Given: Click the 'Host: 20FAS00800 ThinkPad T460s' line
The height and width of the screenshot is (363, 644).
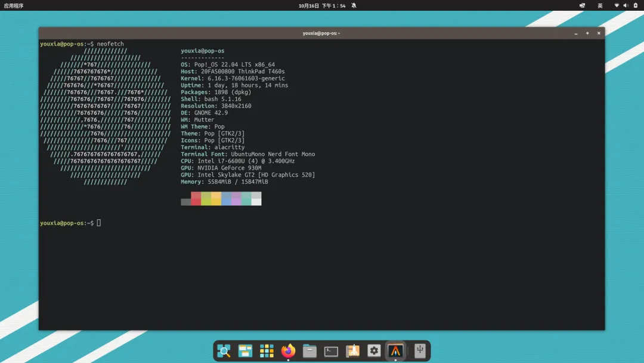Looking at the screenshot, I should coord(233,72).
